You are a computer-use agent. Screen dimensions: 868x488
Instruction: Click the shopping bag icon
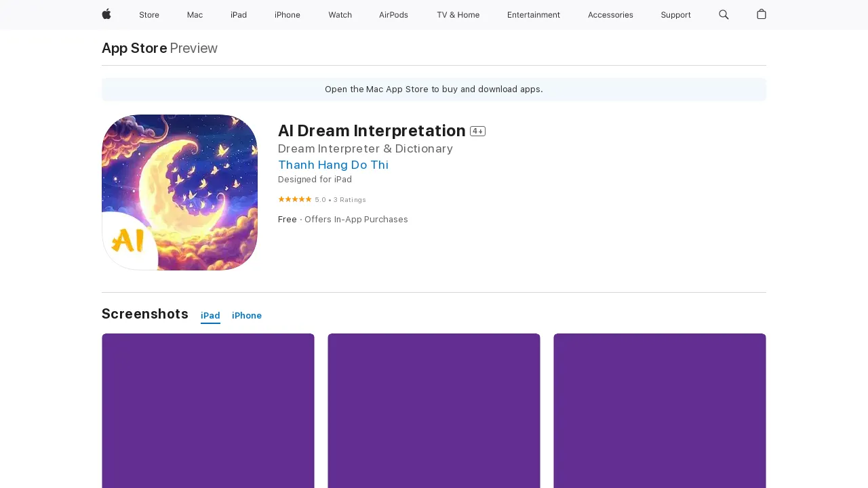tap(761, 15)
